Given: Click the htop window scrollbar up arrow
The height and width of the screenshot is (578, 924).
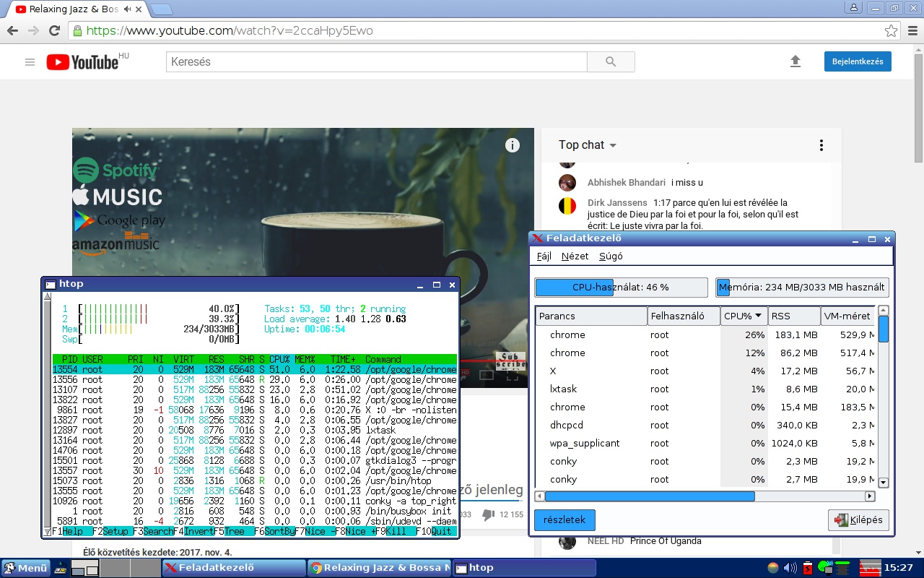Looking at the screenshot, I should coord(48,296).
